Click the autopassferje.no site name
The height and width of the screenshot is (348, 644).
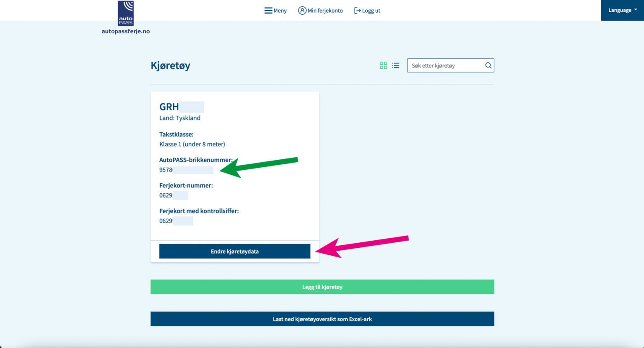click(125, 31)
